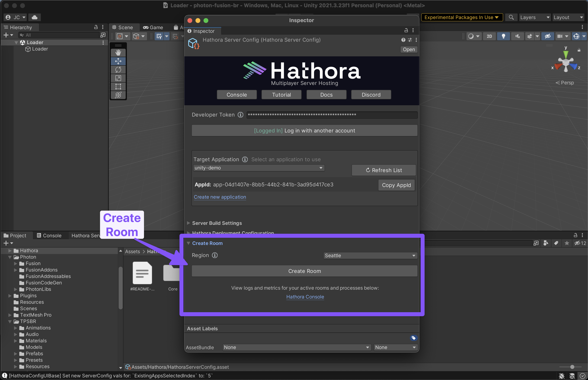
Task: Toggle Inspector lock icon
Action: (406, 30)
